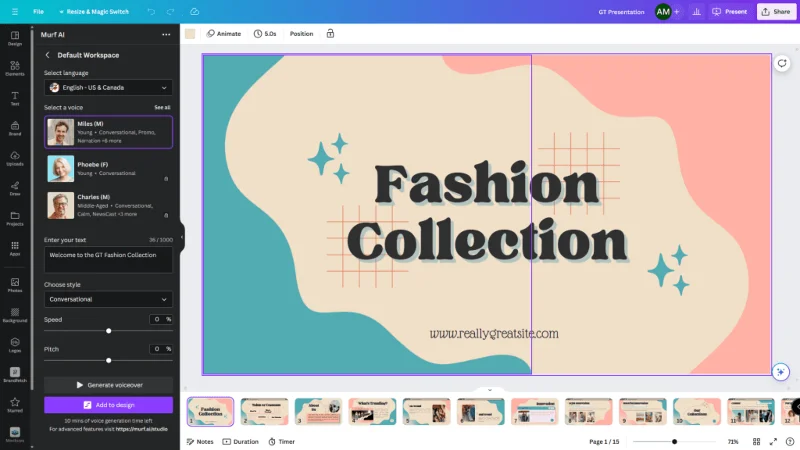Open the help question mark icon
800x450 pixels.
[x=790, y=441]
